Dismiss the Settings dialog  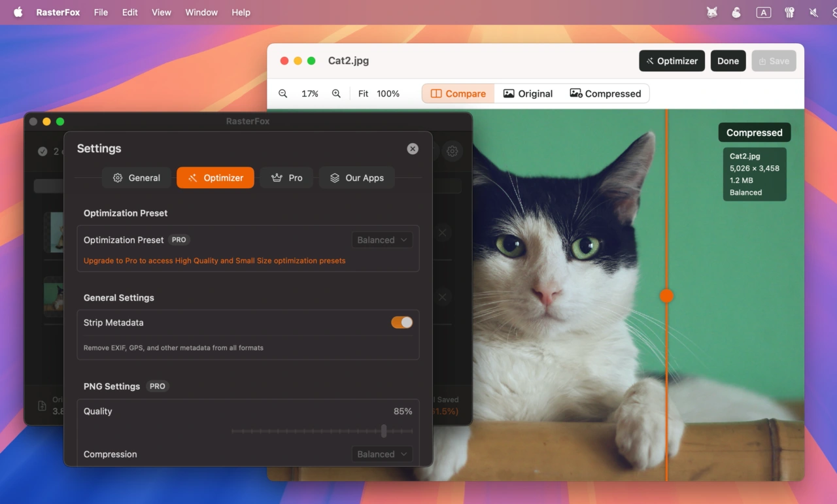pyautogui.click(x=413, y=148)
